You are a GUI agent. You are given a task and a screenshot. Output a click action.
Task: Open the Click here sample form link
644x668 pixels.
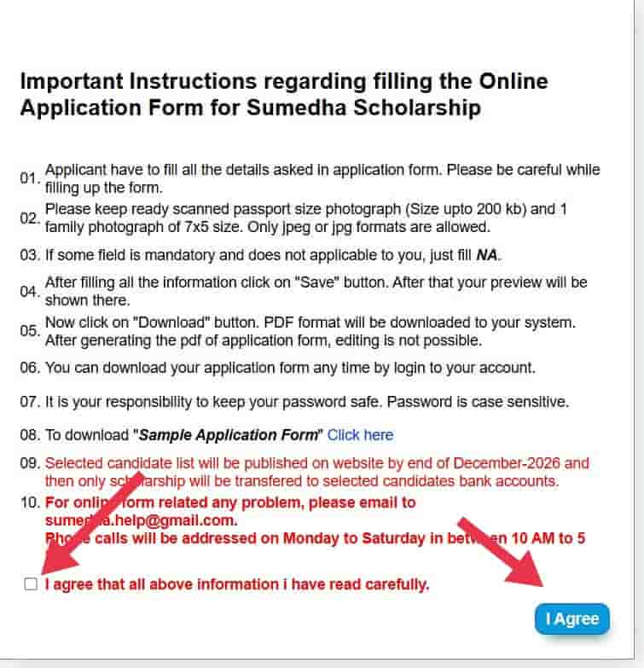pos(360,435)
